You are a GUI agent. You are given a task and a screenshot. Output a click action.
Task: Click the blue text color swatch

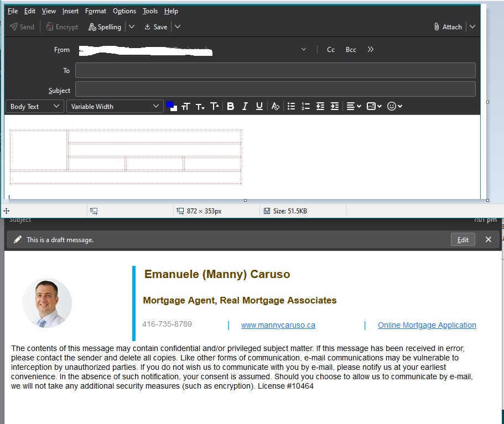(170, 104)
